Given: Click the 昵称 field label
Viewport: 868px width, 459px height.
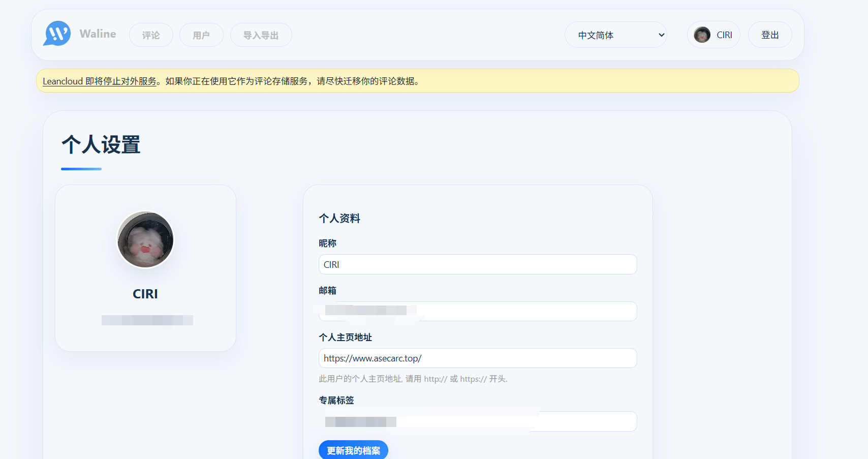Looking at the screenshot, I should point(328,243).
